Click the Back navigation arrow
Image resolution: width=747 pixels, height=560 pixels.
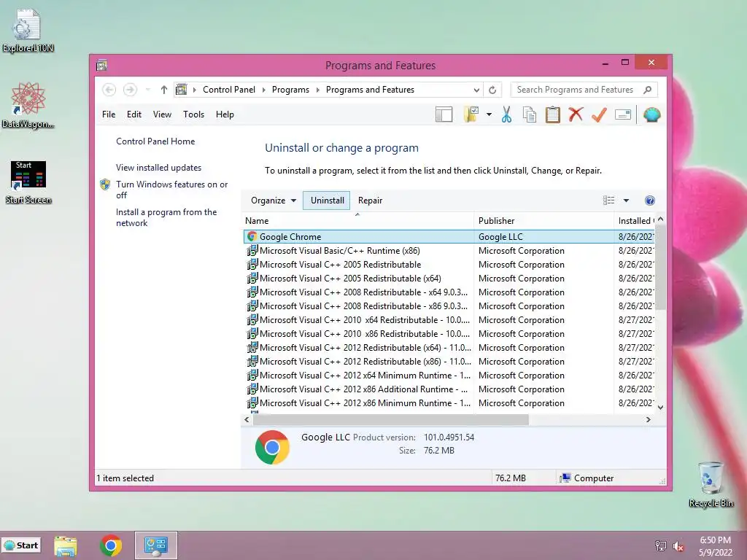[x=109, y=90]
